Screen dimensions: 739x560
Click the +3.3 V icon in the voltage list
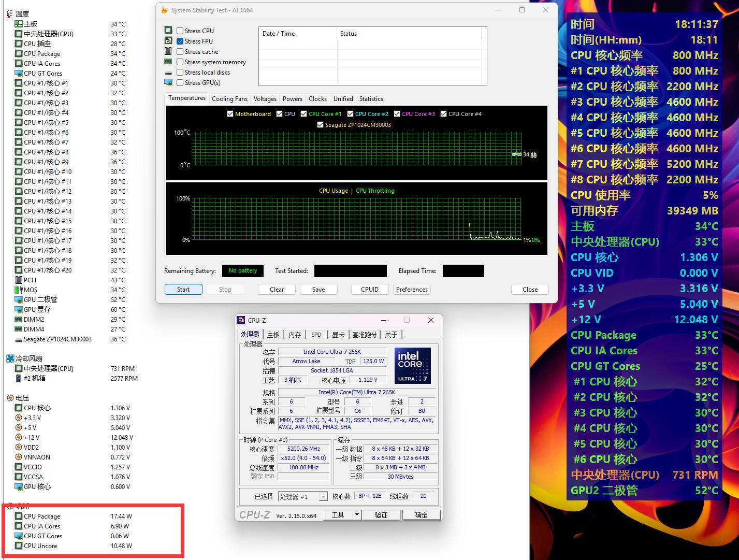click(x=19, y=418)
